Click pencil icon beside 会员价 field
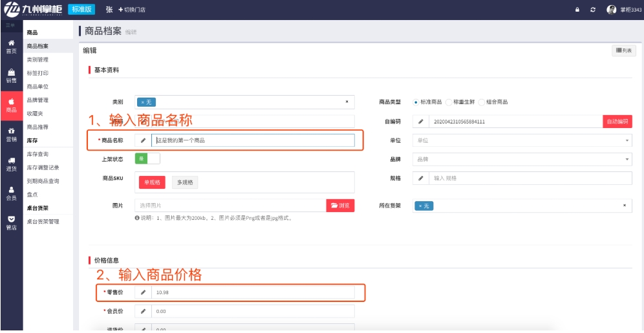The height and width of the screenshot is (333, 644). click(x=143, y=311)
